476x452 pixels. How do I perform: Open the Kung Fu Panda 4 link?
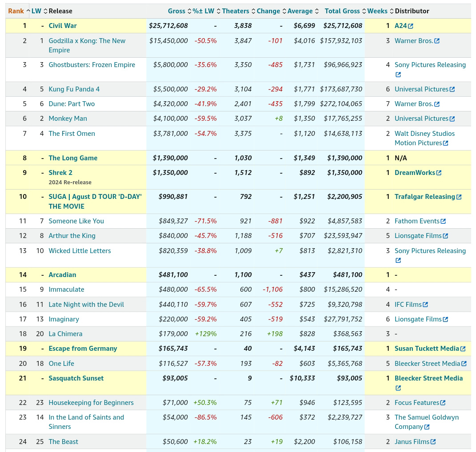74,89
